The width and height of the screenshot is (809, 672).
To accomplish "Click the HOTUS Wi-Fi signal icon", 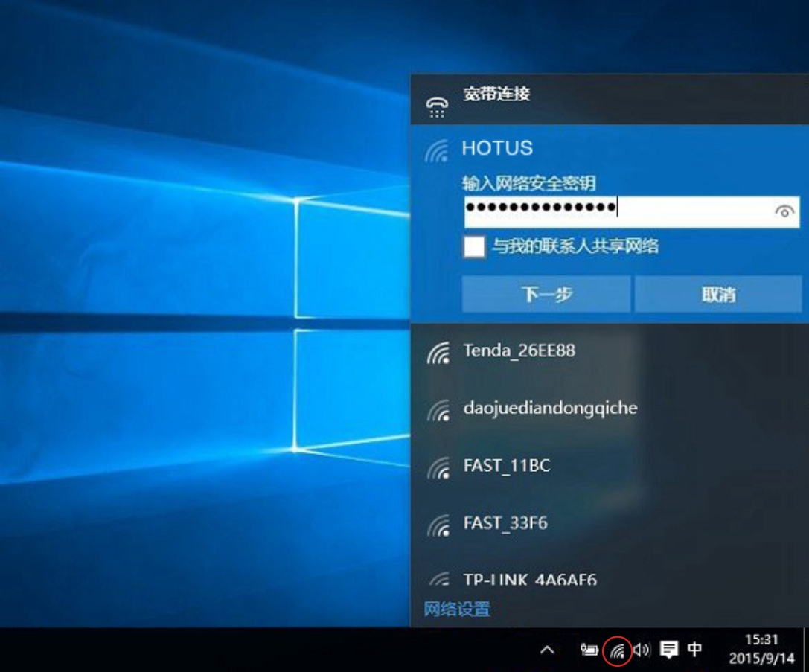I will point(438,151).
